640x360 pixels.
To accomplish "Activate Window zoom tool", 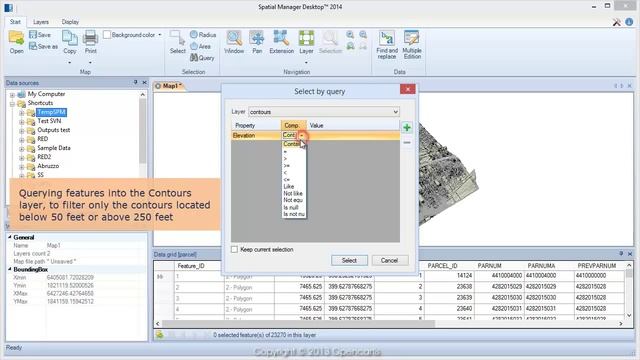I will tap(234, 42).
